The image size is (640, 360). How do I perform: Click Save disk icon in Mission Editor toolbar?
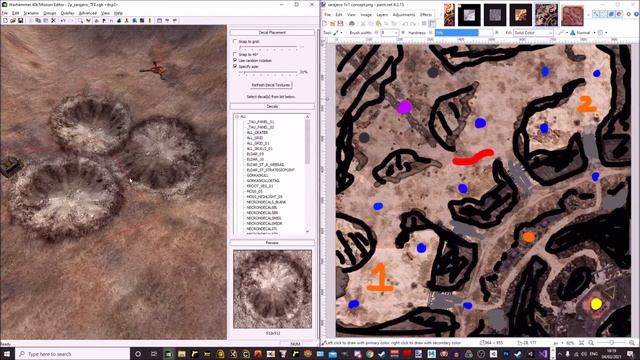(20, 20)
